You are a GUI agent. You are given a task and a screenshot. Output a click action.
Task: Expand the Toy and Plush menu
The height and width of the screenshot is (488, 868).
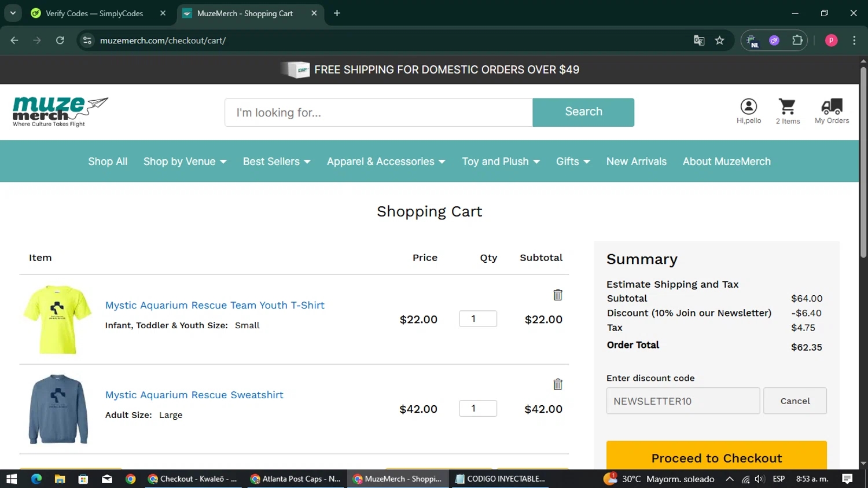pos(501,162)
